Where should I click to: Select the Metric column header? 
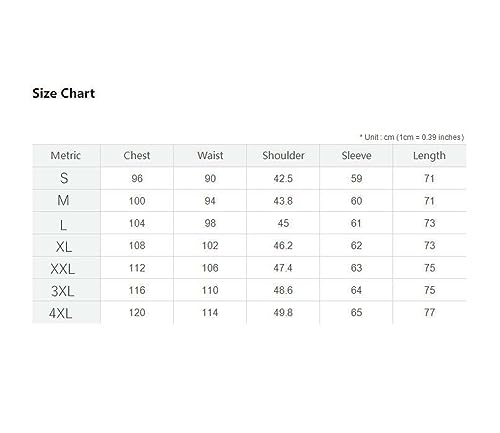pyautogui.click(x=66, y=155)
